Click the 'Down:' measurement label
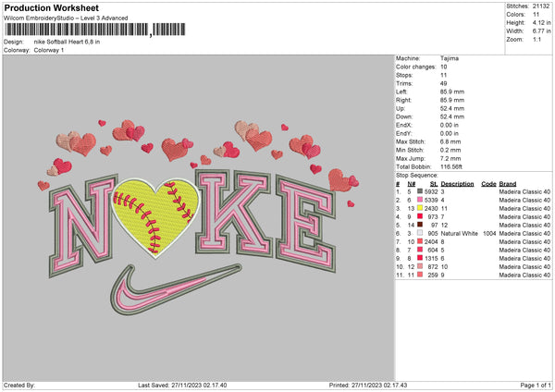Image resolution: width=555 pixels, height=392 pixels. pos(404,116)
